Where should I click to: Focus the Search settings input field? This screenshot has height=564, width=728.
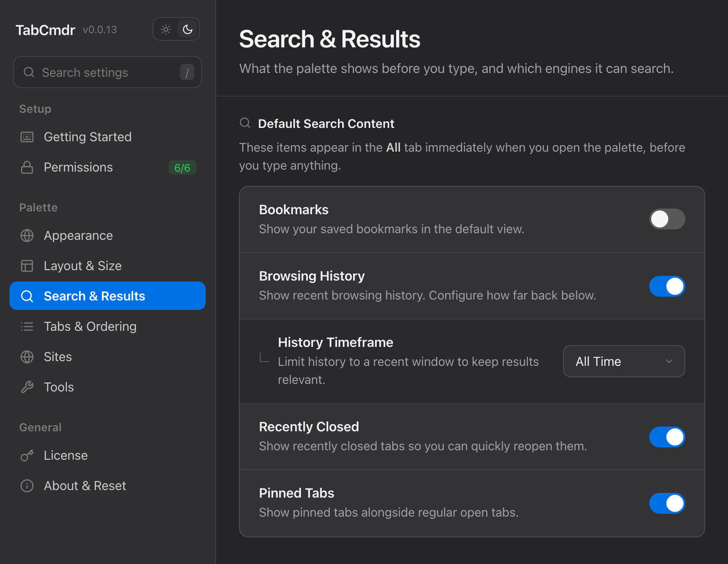pos(107,72)
